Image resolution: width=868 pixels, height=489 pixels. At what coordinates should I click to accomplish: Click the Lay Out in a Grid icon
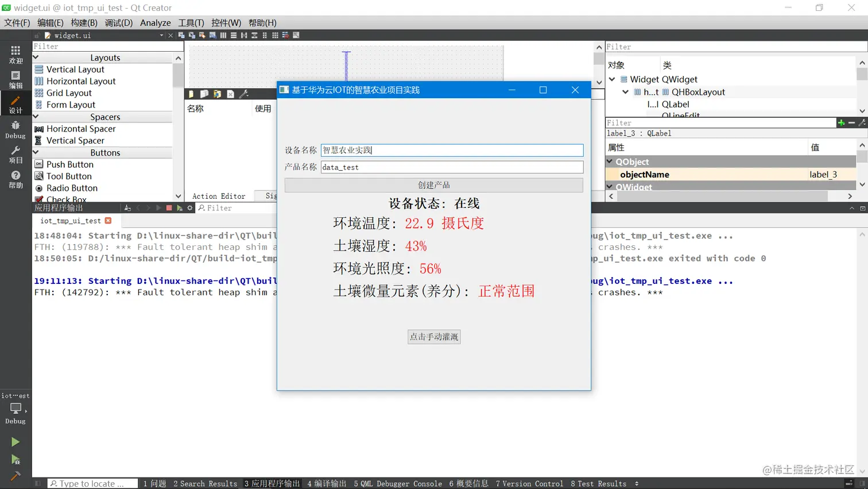click(x=276, y=35)
